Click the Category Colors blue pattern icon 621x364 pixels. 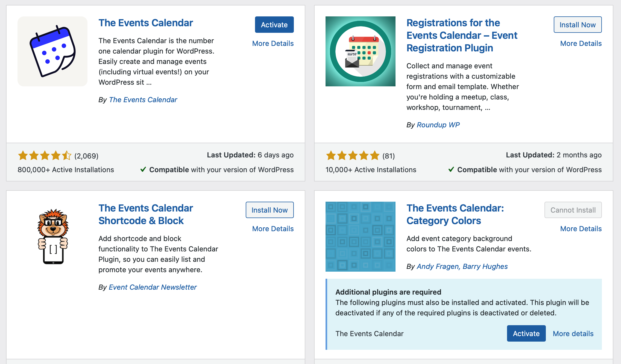pos(360,237)
